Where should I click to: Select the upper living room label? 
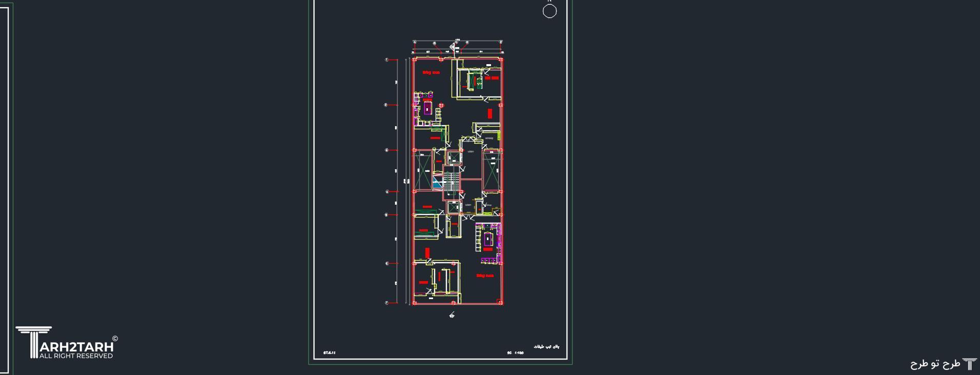coord(431,73)
